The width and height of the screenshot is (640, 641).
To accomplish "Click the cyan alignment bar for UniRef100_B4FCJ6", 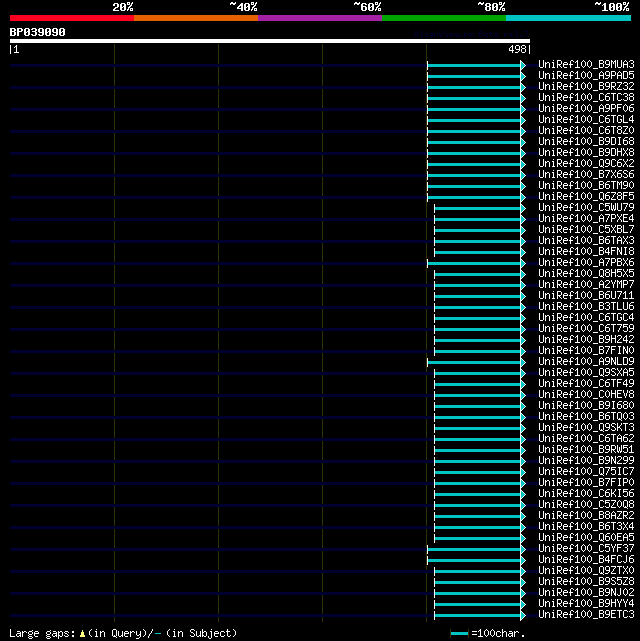I will click(x=474, y=560).
